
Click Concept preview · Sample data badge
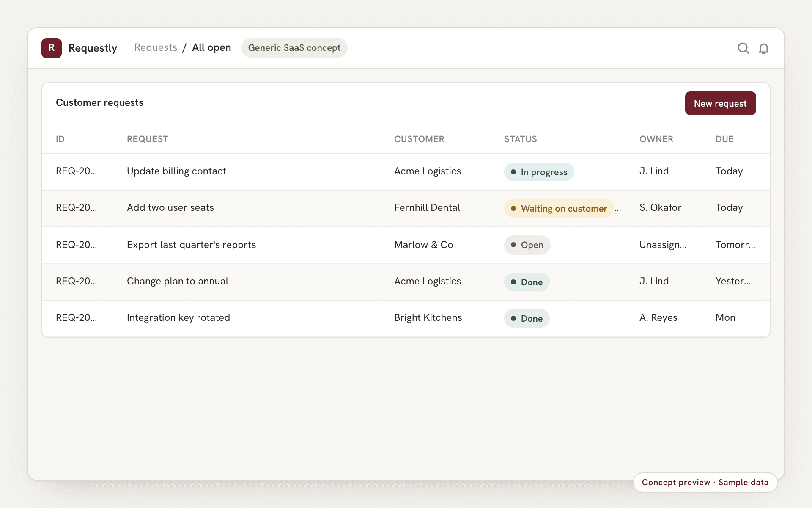point(705,482)
